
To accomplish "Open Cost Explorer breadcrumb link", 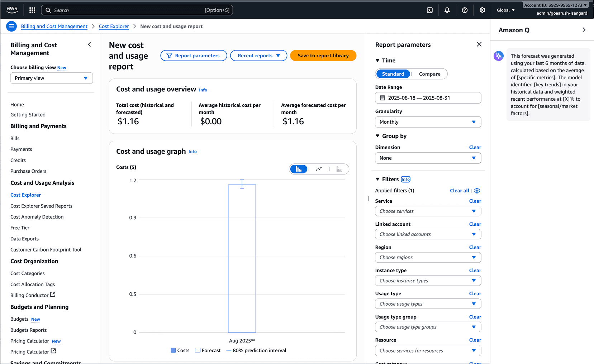I will click(114, 27).
